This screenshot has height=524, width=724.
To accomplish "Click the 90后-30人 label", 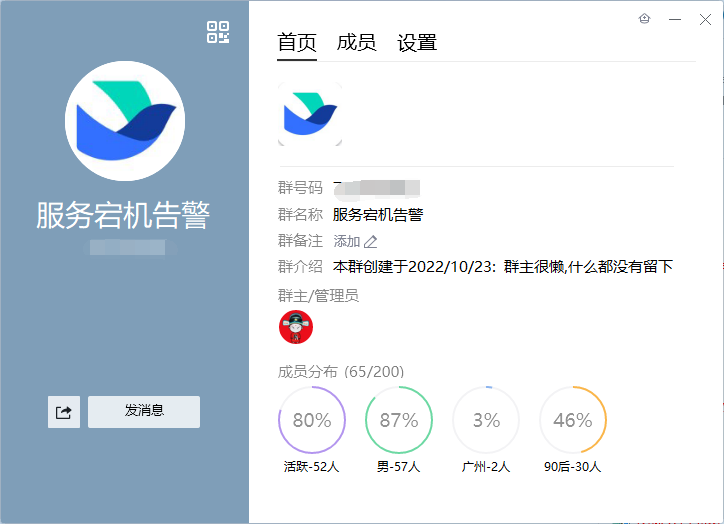I will [x=573, y=467].
